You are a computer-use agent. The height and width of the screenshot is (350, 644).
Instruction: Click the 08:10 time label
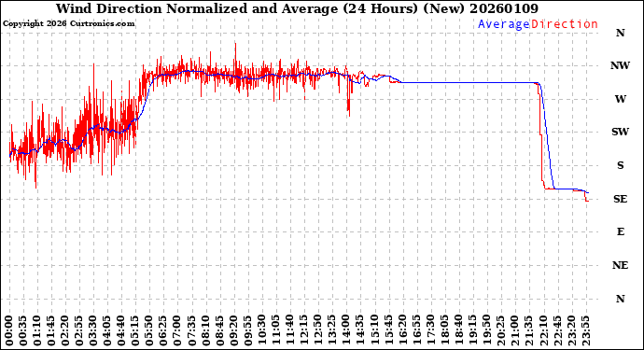click(205, 331)
